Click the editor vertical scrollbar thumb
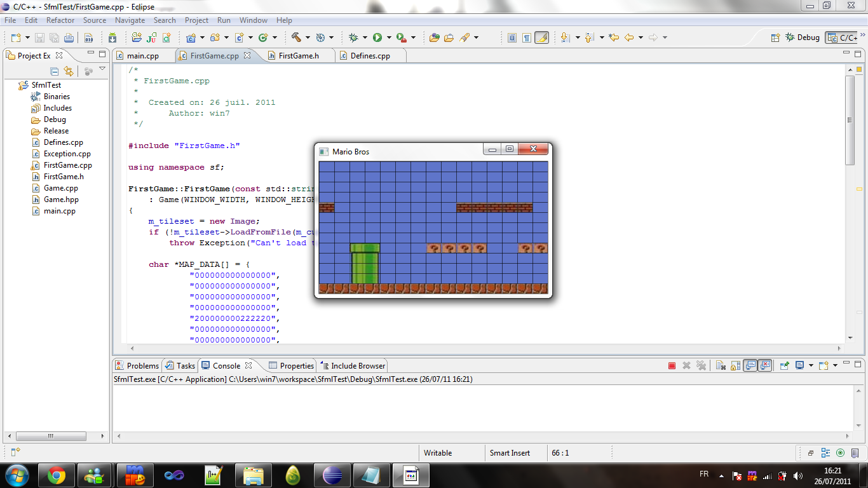 pyautogui.click(x=850, y=119)
